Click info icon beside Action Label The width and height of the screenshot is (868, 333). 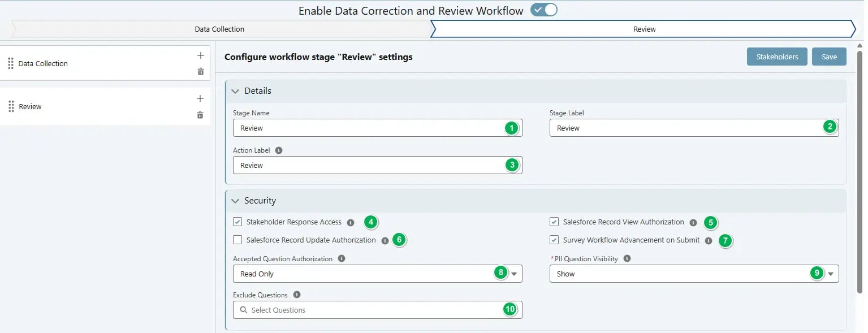(278, 151)
